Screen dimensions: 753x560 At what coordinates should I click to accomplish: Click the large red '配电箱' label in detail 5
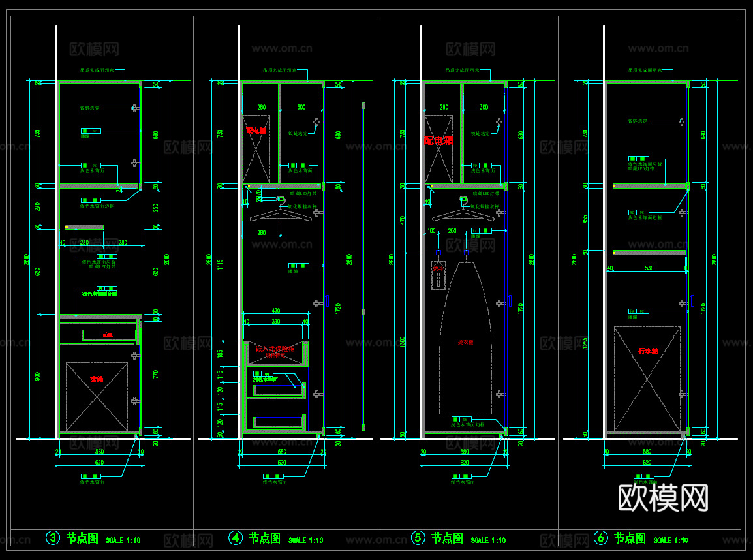[438, 140]
